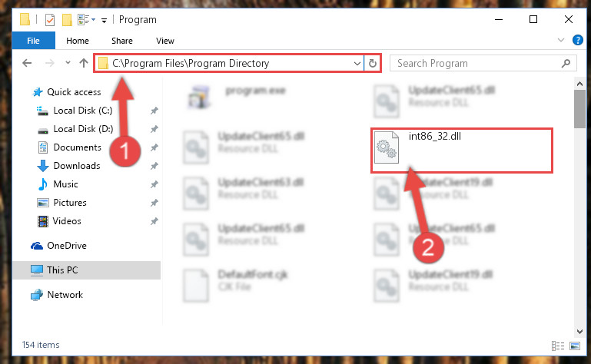Open the File menu
This screenshot has height=364, width=591.
point(33,41)
